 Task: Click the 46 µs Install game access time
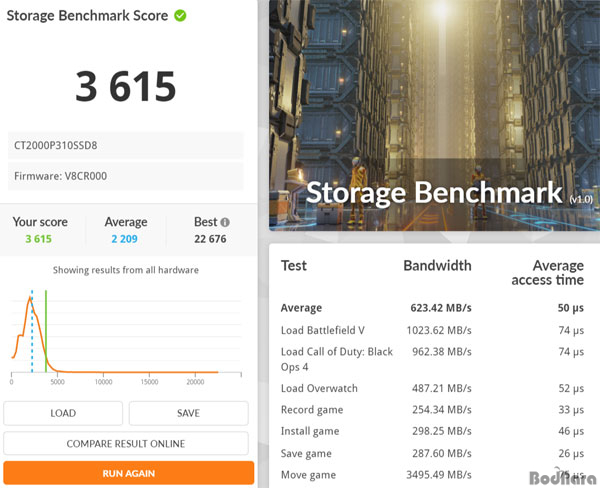tap(571, 431)
